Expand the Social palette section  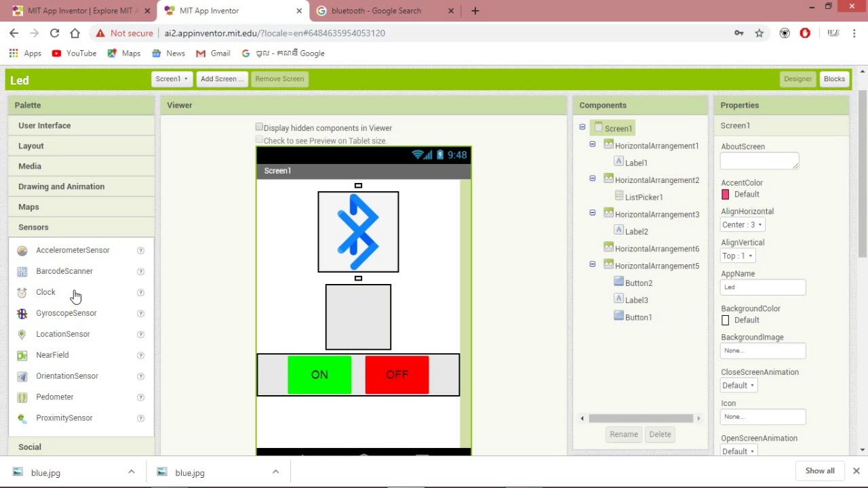(x=81, y=447)
